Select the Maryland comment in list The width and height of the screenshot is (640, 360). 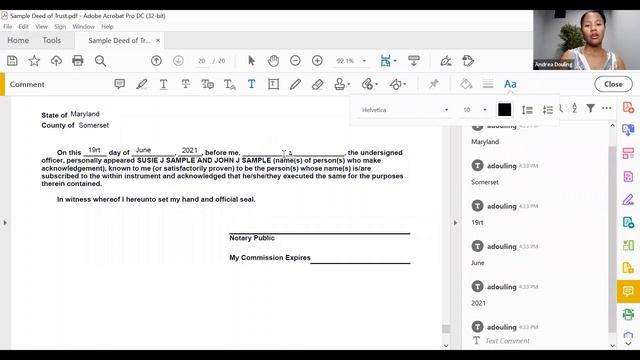tap(485, 142)
